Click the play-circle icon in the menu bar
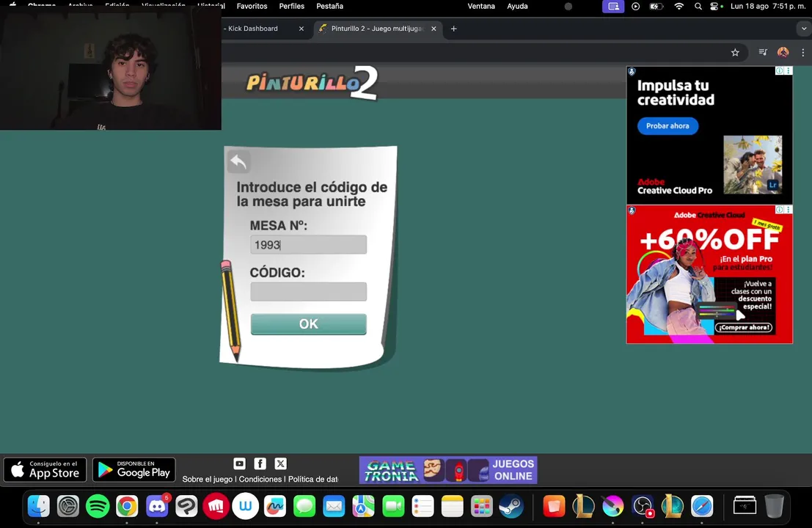Viewport: 812px width, 528px height. point(635,6)
